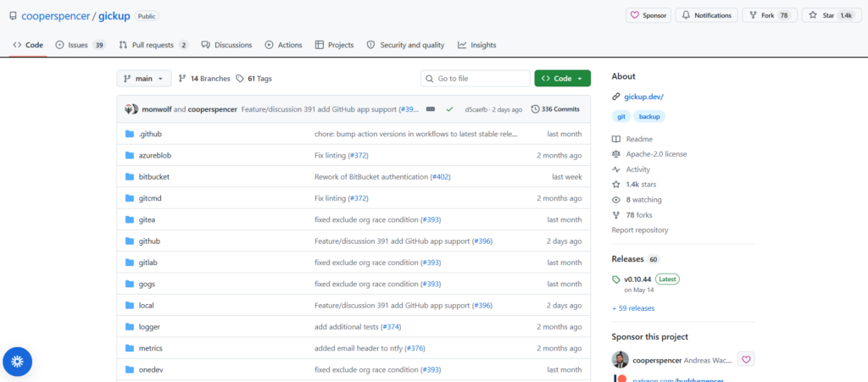Open the Code tab
Viewport: 868px width, 382px height.
point(28,45)
